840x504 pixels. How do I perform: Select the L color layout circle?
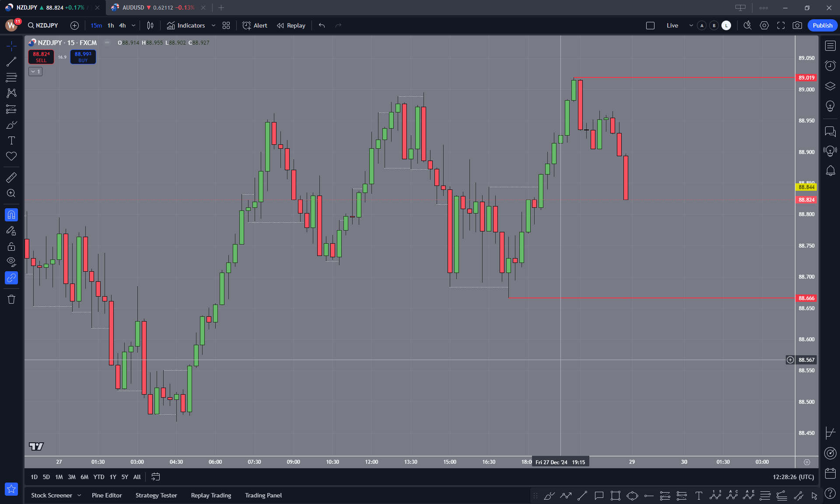click(x=726, y=25)
